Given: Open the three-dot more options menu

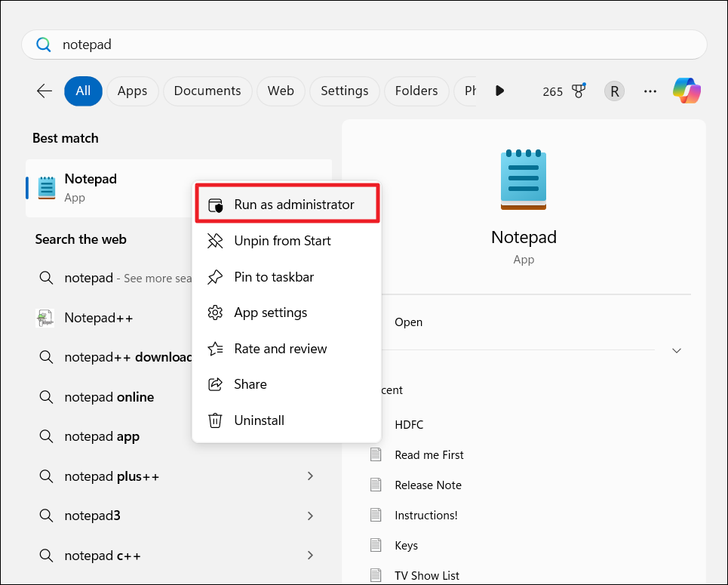Looking at the screenshot, I should [650, 91].
